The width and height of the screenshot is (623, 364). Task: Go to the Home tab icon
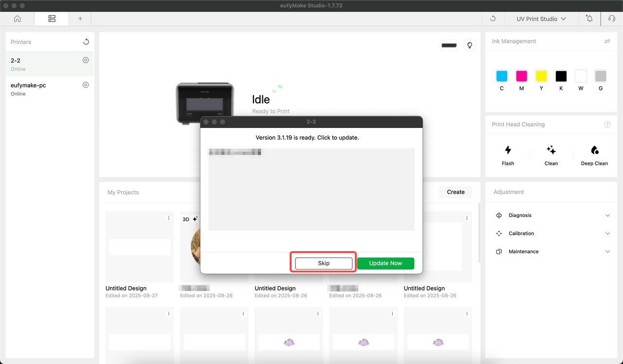click(17, 19)
